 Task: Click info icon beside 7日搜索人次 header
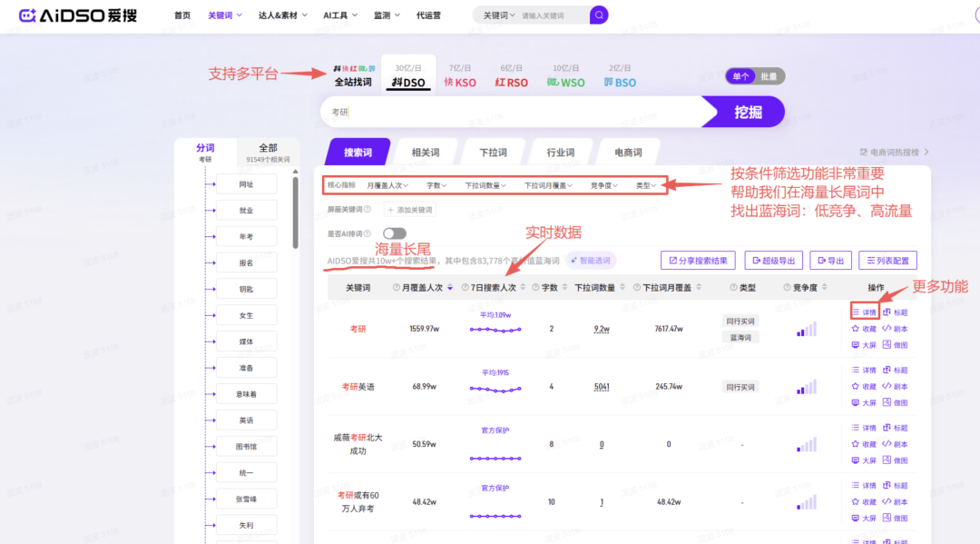point(465,288)
